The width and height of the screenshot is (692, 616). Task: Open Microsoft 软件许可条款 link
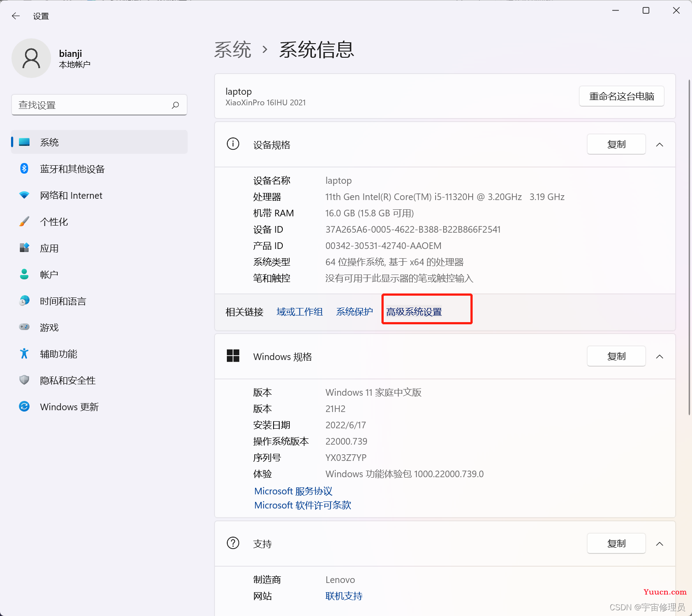pos(303,505)
